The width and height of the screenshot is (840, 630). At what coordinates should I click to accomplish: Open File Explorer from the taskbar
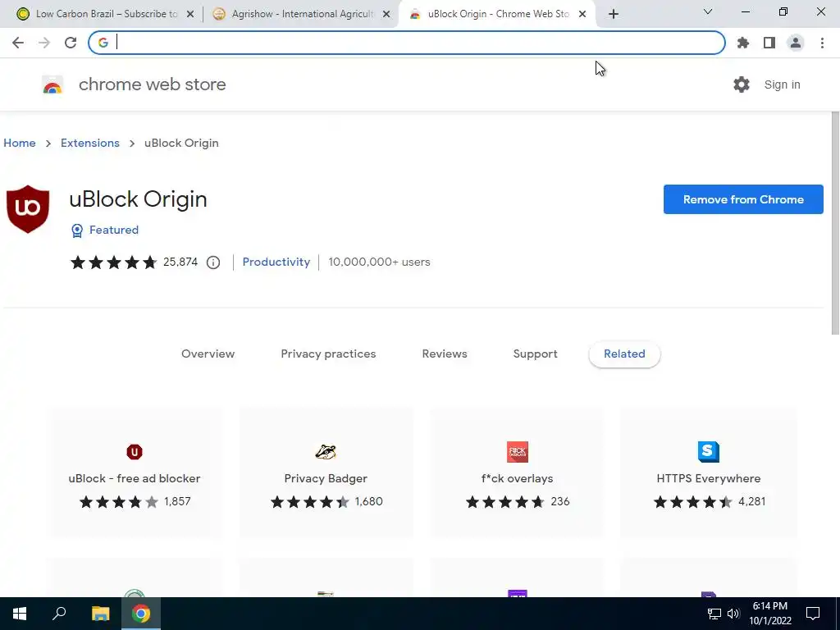click(x=100, y=614)
